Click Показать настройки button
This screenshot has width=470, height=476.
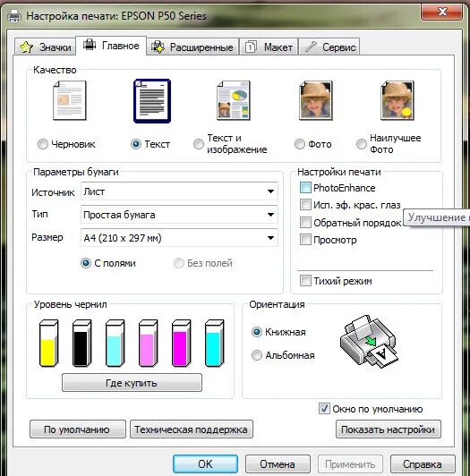click(x=389, y=429)
